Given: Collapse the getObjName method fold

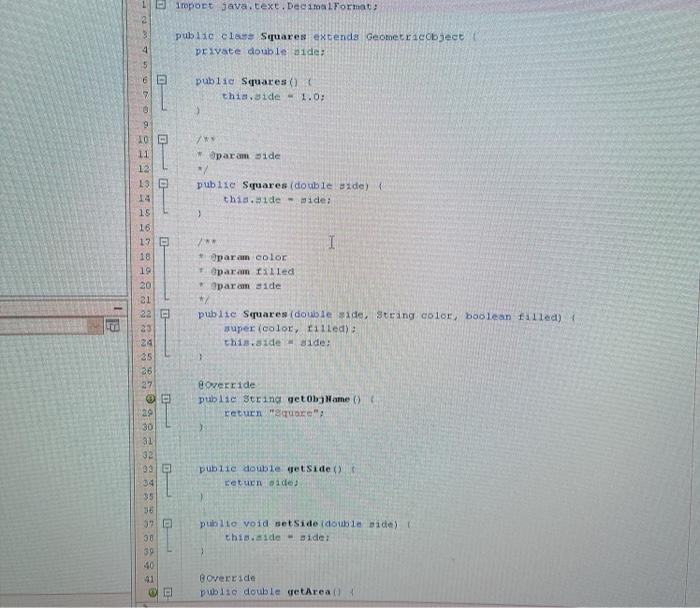Looking at the screenshot, I should click(166, 399).
